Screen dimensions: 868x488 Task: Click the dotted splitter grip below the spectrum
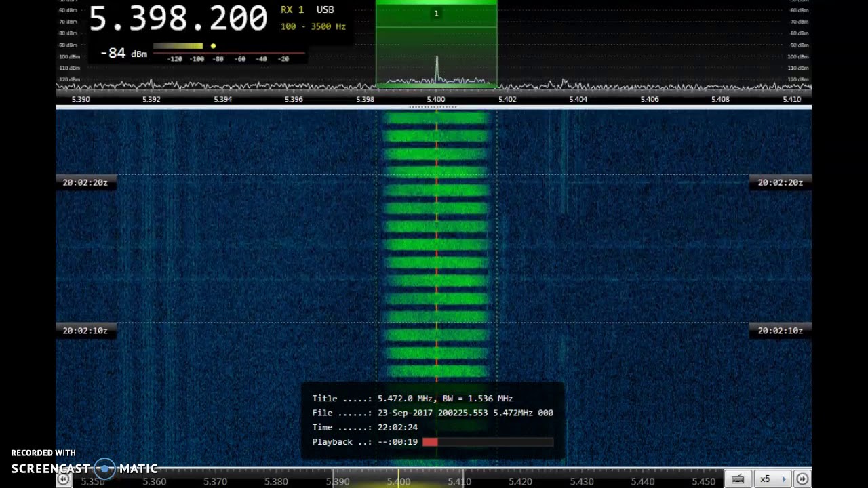[x=433, y=107]
